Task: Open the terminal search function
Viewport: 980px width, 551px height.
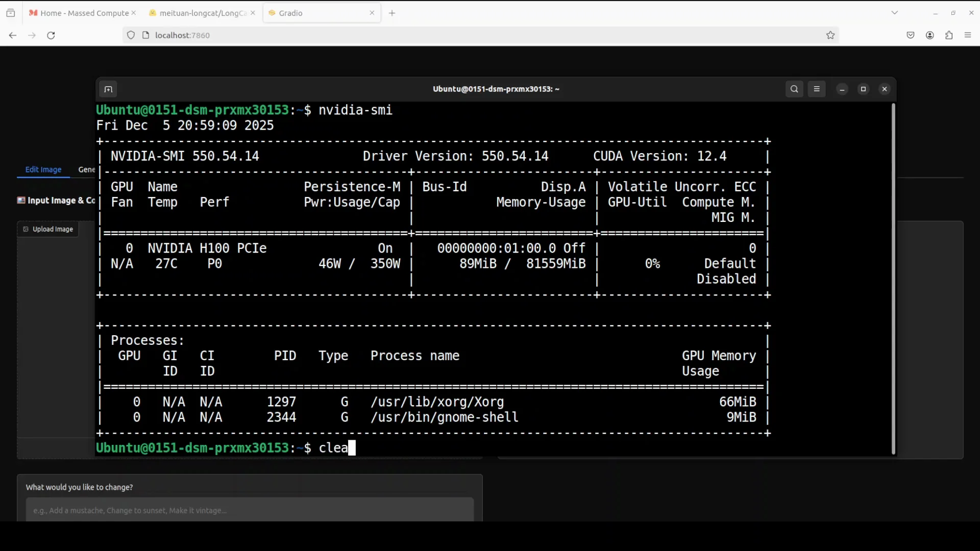Action: pos(795,89)
